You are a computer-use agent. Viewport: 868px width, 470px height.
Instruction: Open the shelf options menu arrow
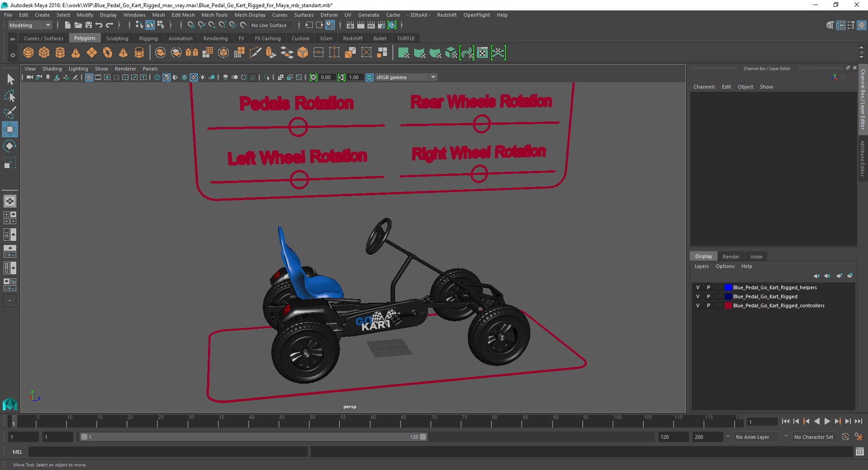point(13,55)
